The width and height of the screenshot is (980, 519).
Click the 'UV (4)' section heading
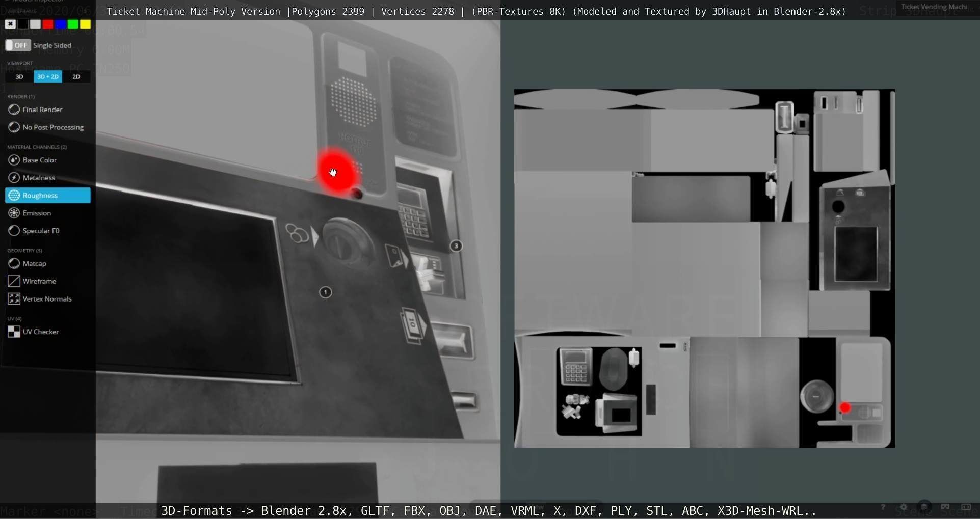click(14, 319)
